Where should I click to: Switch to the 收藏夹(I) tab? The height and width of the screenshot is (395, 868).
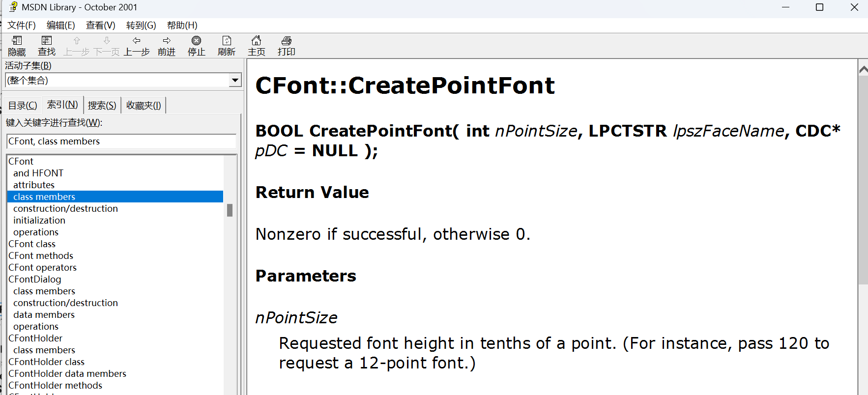coord(144,105)
